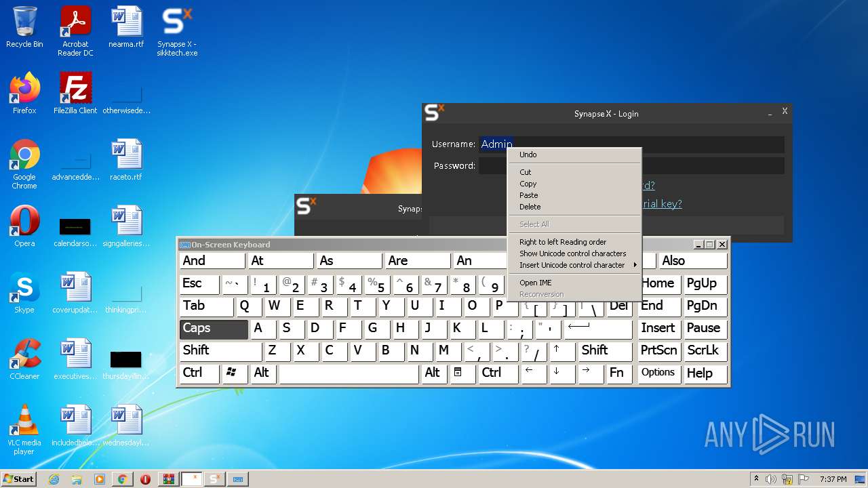Choose Cut in the context menu
The width and height of the screenshot is (868, 488).
[x=574, y=172]
